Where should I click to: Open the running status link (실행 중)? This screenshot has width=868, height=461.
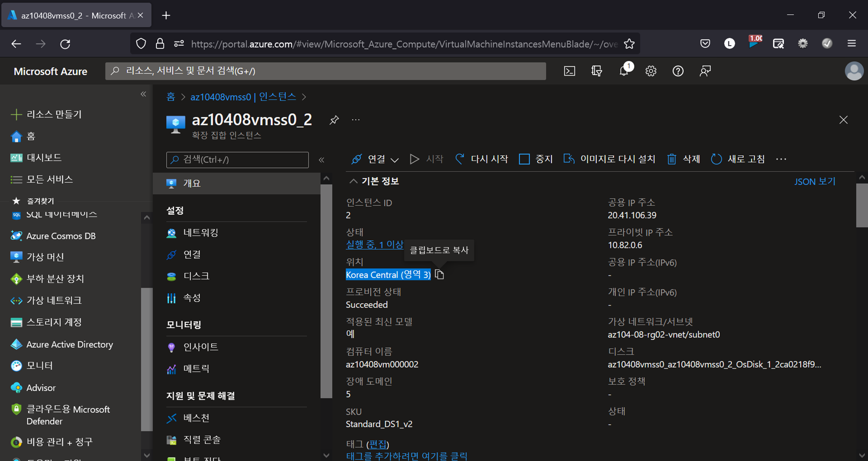pyautogui.click(x=375, y=245)
